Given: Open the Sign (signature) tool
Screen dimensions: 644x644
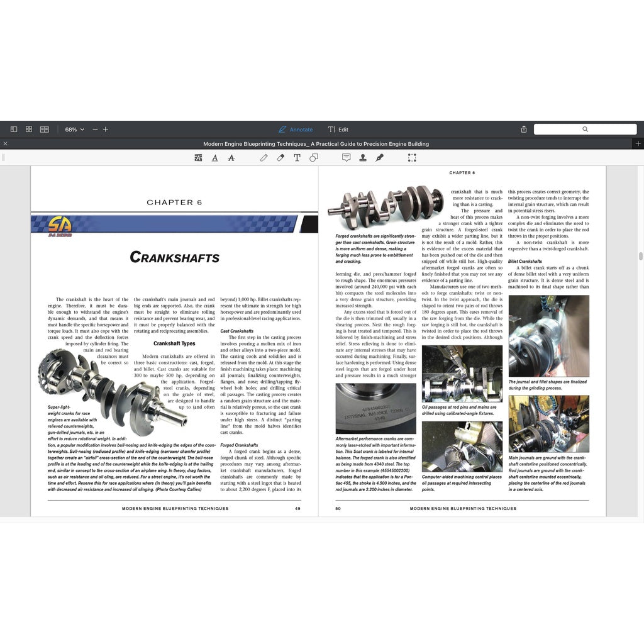Looking at the screenshot, I should coord(380,157).
